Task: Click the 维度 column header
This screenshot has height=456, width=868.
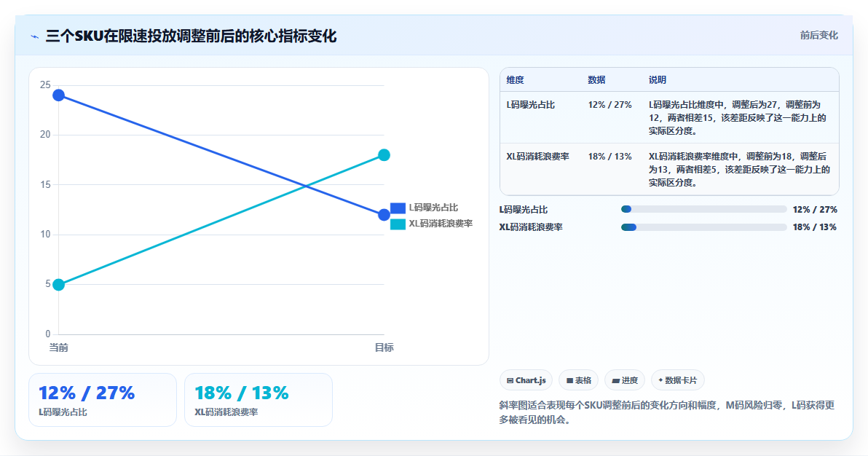Action: (515, 80)
